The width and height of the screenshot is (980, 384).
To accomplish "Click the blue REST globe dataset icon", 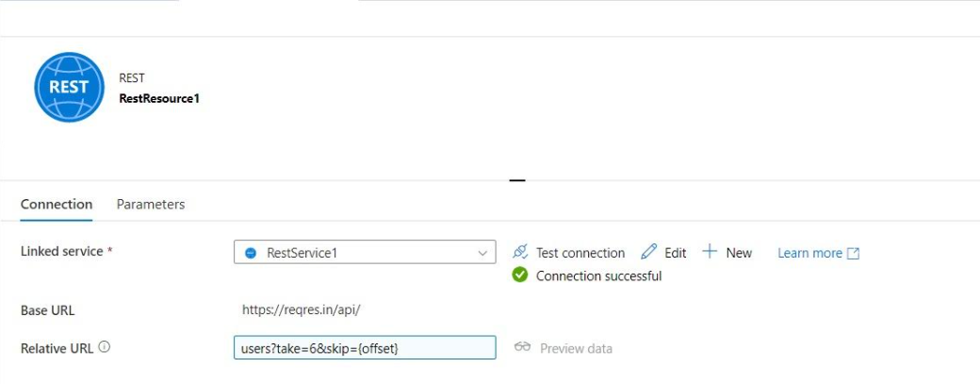I will coord(70,87).
